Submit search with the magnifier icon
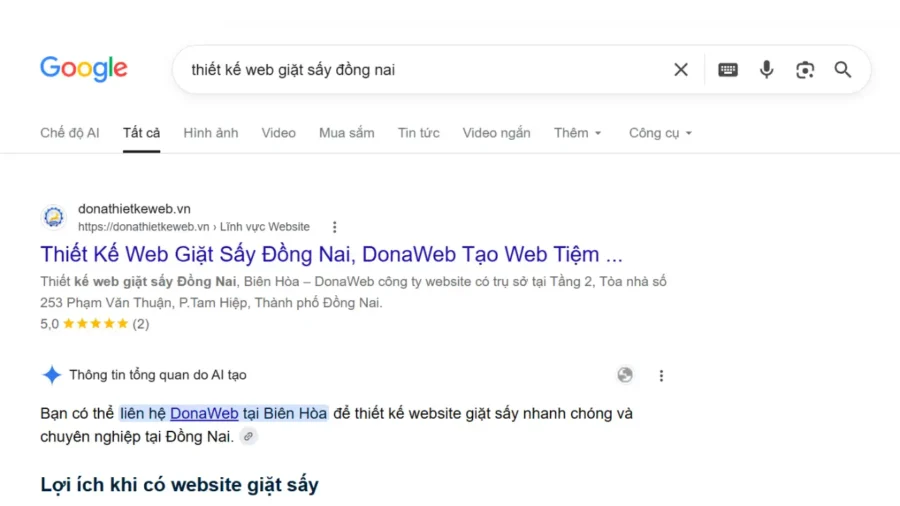This screenshot has width=900, height=506. point(843,69)
